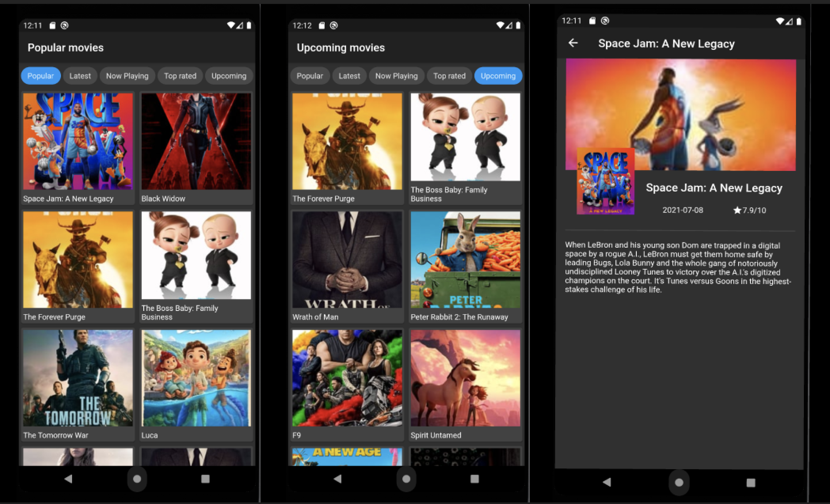830x504 pixels.
Task: Tap the small Space Jam poster in details
Action: [605, 181]
